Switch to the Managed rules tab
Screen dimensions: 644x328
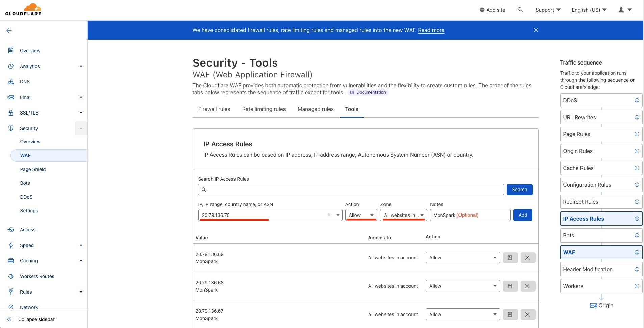(x=316, y=109)
